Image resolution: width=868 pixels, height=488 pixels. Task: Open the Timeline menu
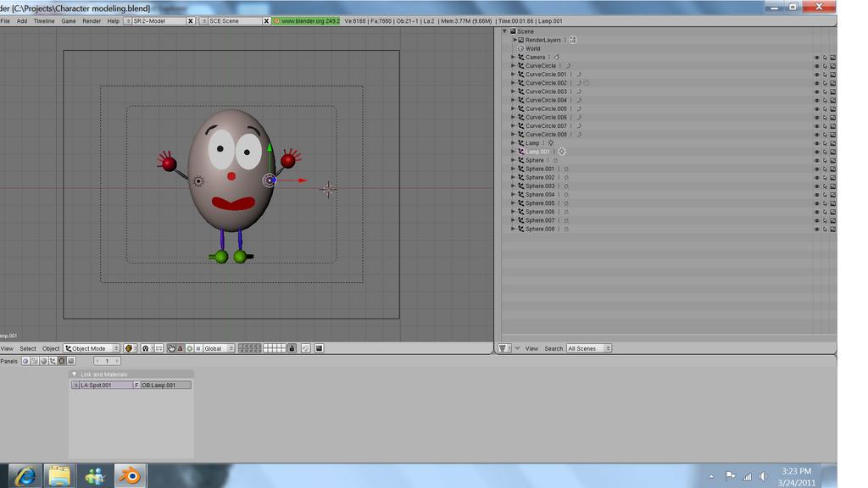44,21
